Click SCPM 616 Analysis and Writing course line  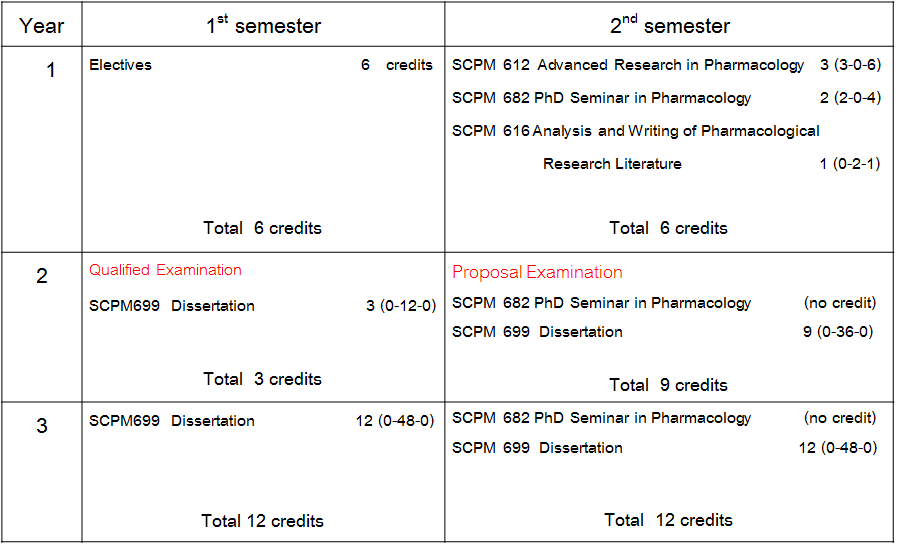(636, 131)
